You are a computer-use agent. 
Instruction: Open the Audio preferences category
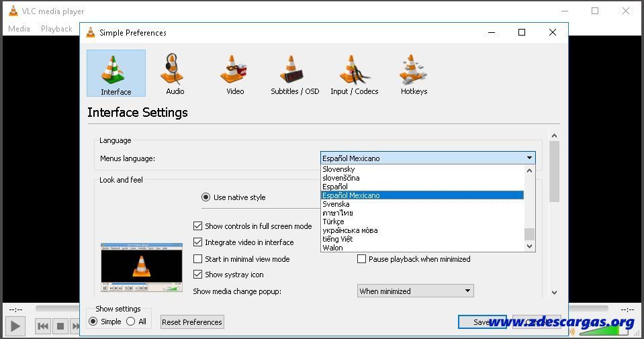click(x=175, y=74)
